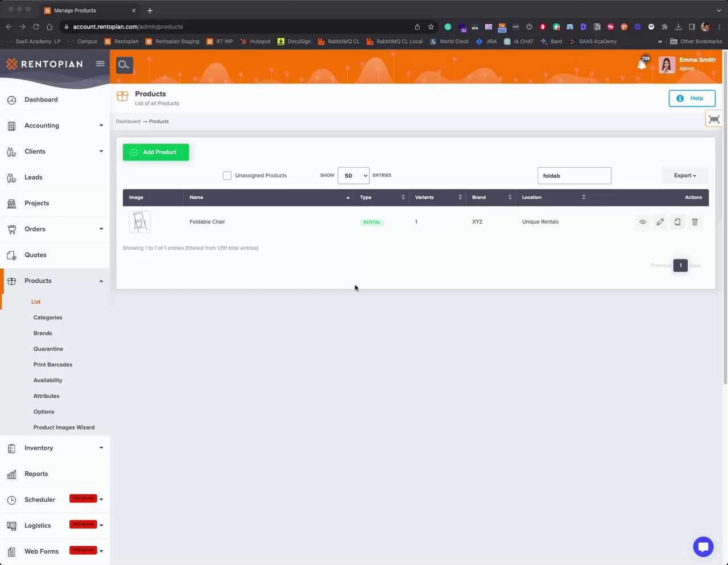Click the Help button

tap(692, 98)
